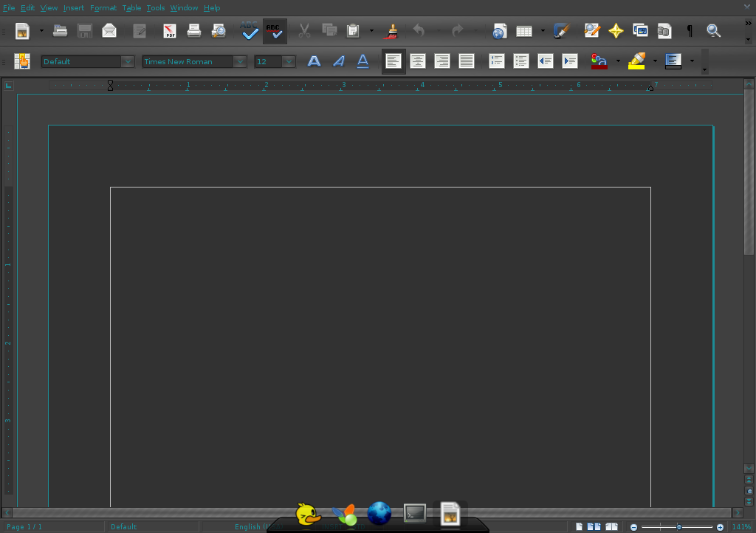Select the Clone Formatting paintbrush

(x=392, y=31)
